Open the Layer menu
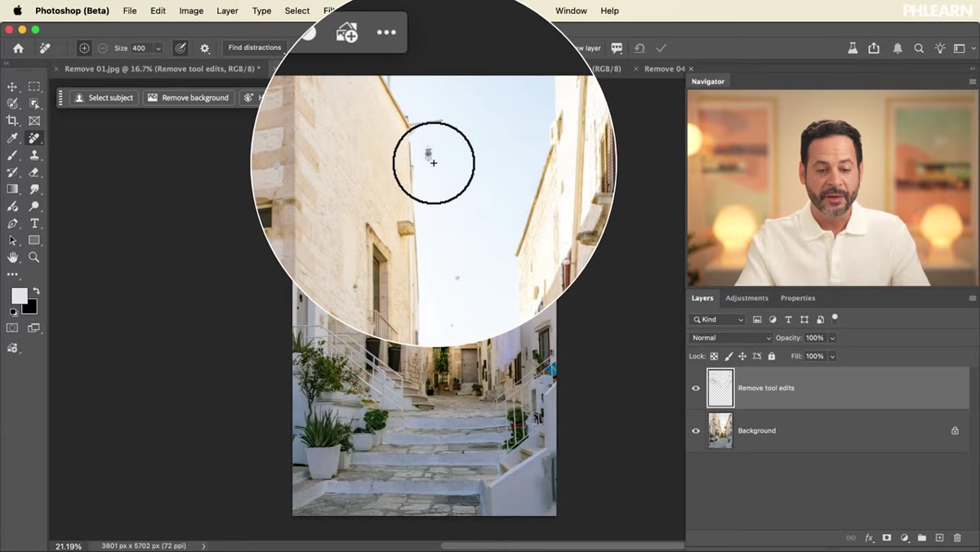The image size is (980, 552). 227,11
